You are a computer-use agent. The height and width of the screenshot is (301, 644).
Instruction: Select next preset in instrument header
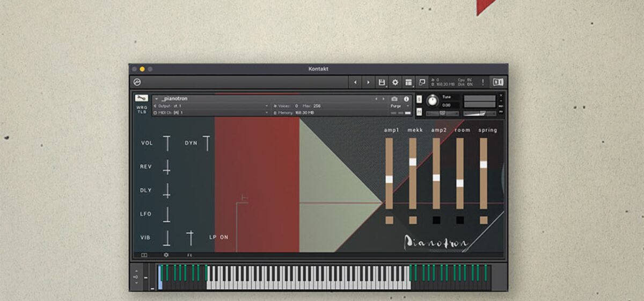(383, 99)
